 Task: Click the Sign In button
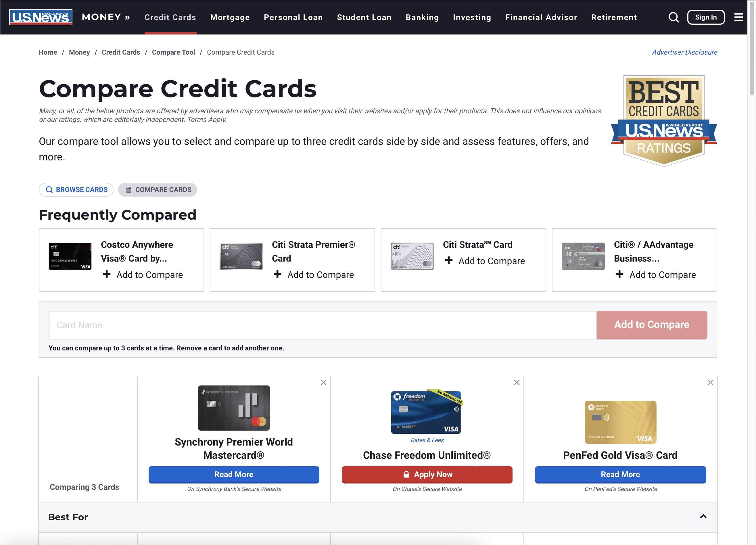pyautogui.click(x=706, y=17)
